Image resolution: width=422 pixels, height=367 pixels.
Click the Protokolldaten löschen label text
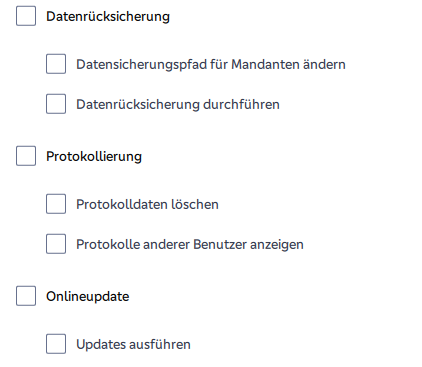point(147,204)
